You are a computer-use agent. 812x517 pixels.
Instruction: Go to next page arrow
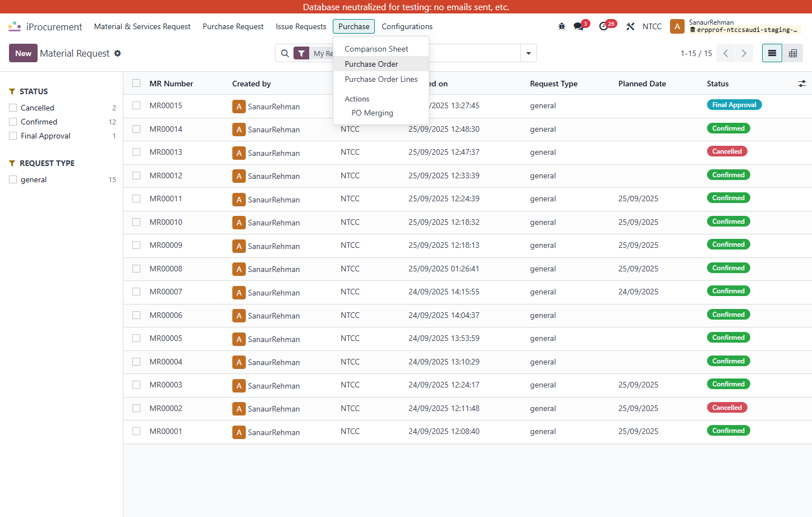pos(744,53)
